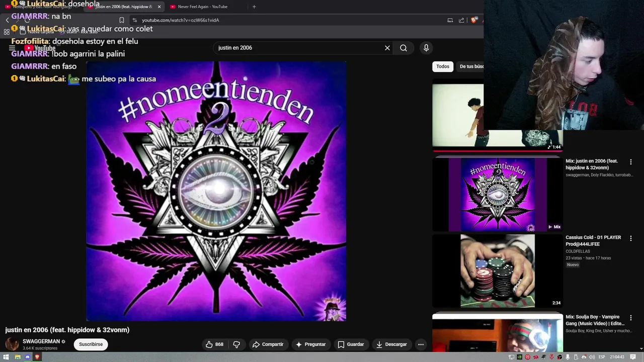Open more actions ellipsis under video

pyautogui.click(x=421, y=344)
